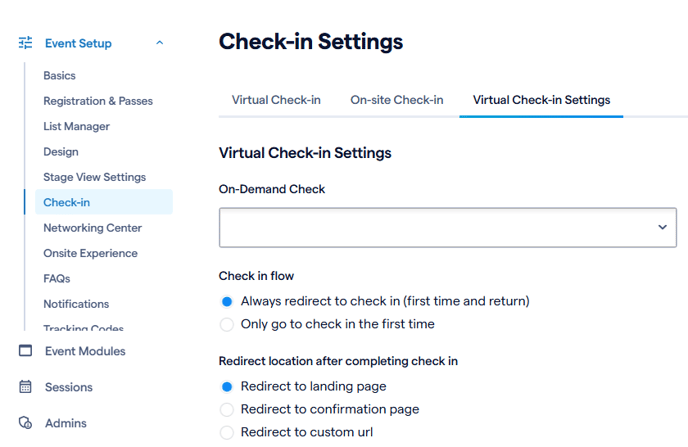688x447 pixels.
Task: Open Notifications in the sidebar
Action: pyautogui.click(x=76, y=304)
